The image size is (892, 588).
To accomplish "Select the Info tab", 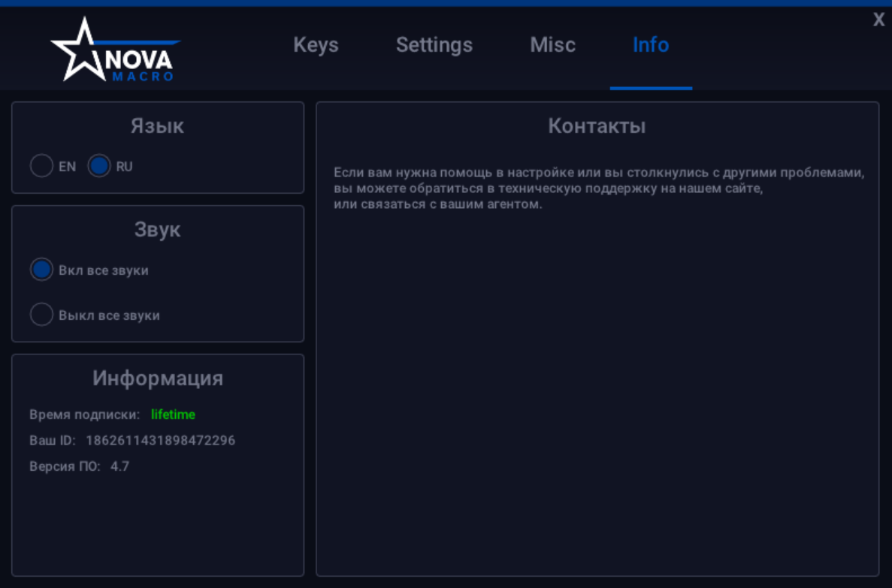I will [x=651, y=45].
